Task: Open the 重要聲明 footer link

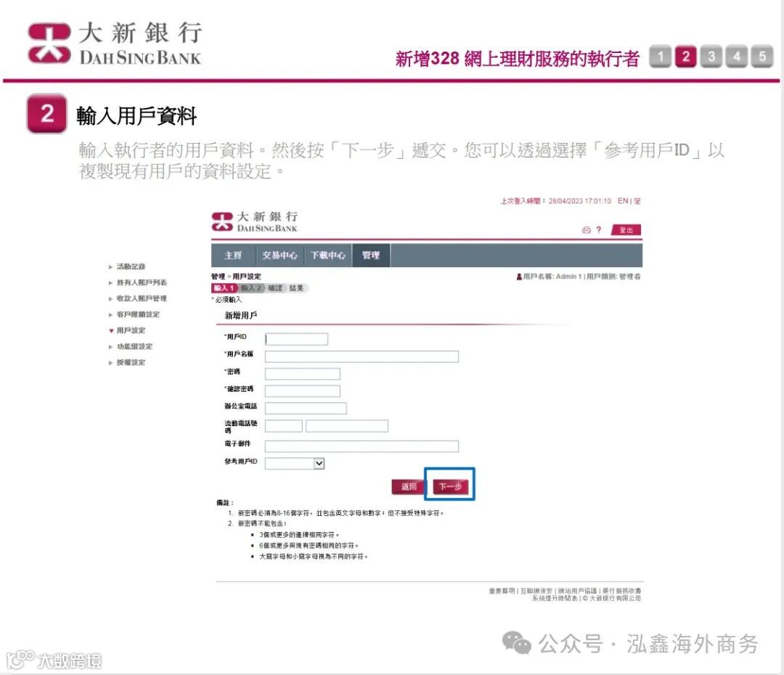Action: (x=502, y=591)
